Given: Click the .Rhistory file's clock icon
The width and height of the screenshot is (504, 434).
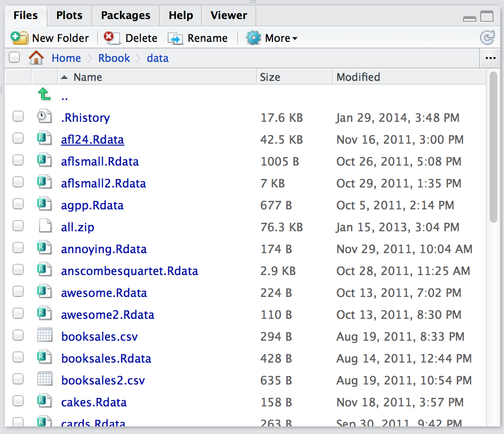Looking at the screenshot, I should (x=44, y=116).
